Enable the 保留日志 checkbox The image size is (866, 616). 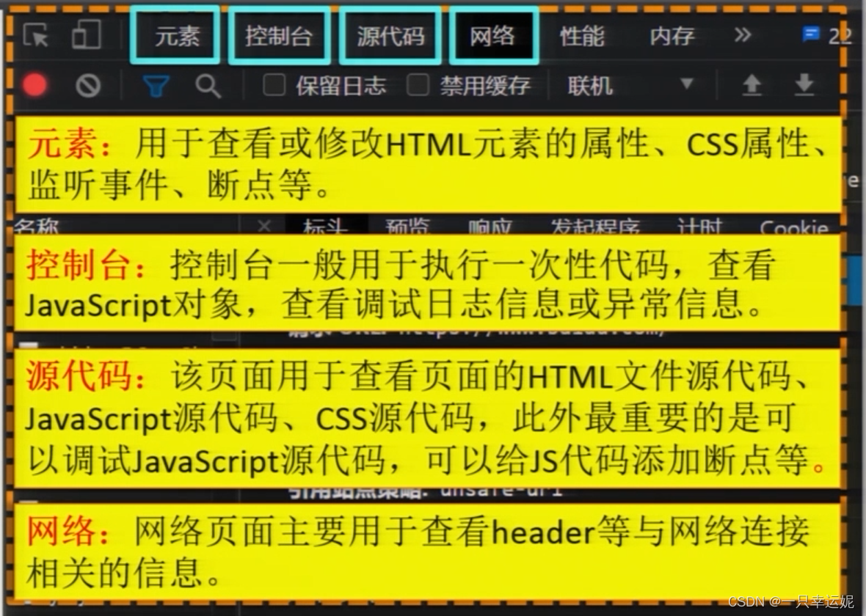(274, 85)
